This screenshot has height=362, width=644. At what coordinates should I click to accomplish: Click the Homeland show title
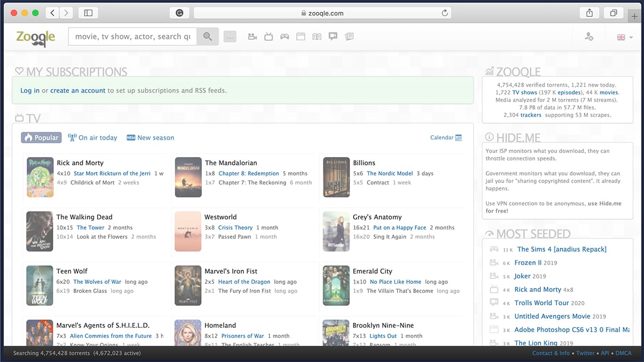(220, 326)
